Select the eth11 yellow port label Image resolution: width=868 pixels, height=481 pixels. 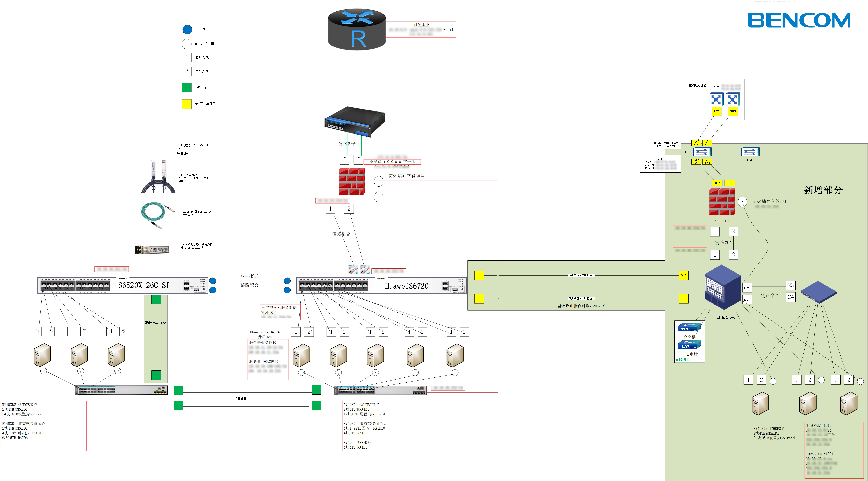point(717,183)
